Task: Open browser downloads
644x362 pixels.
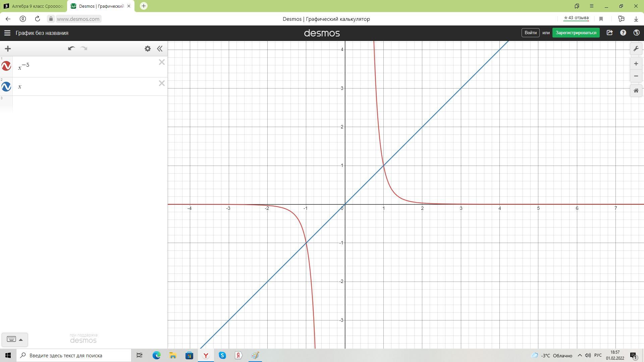Action: 636,19
